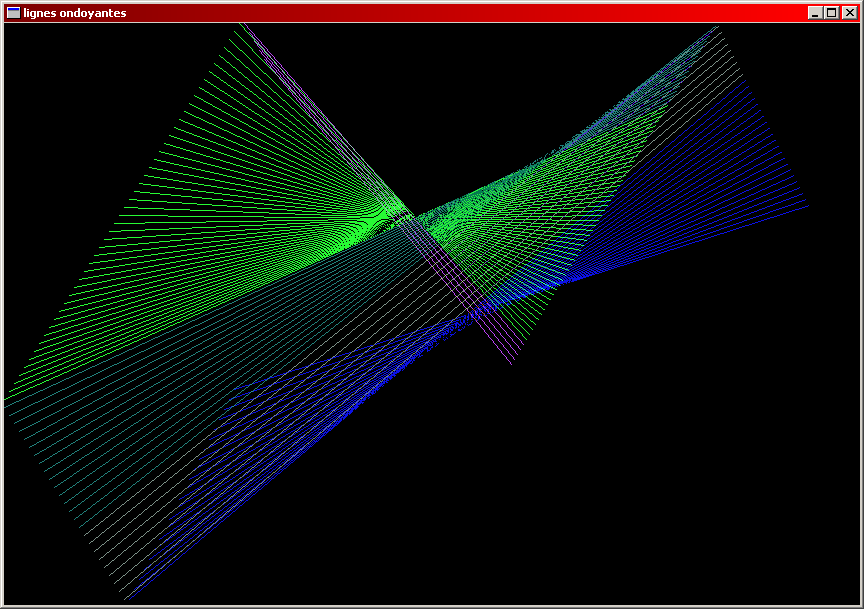Viewport: 864px width, 609px height.
Task: Click the rightmost tip of the blue lines
Action: point(807,206)
